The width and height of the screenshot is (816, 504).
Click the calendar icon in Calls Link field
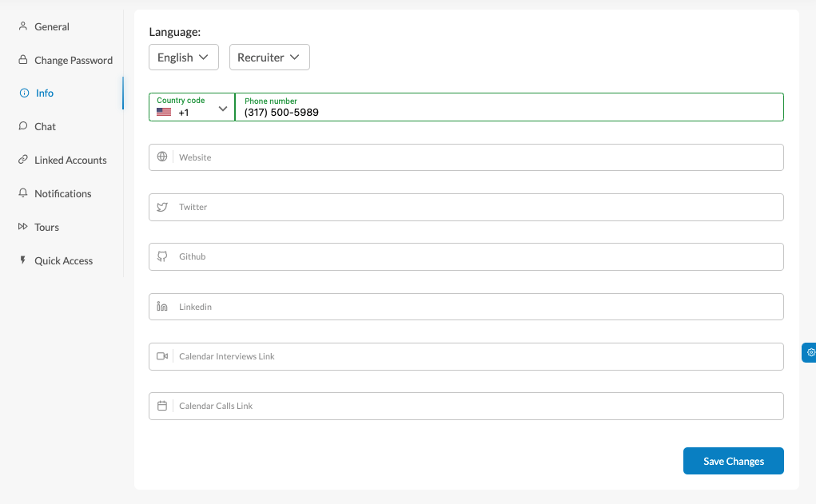[162, 406]
